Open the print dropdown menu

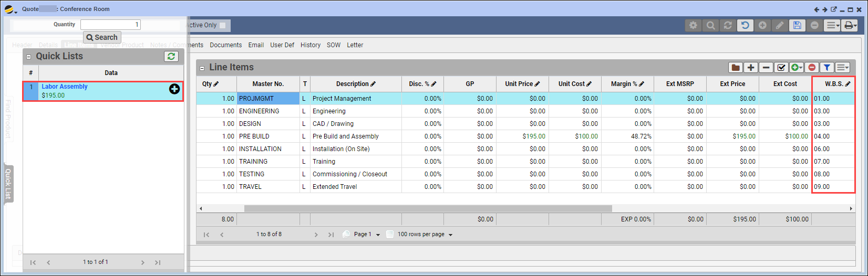(850, 25)
